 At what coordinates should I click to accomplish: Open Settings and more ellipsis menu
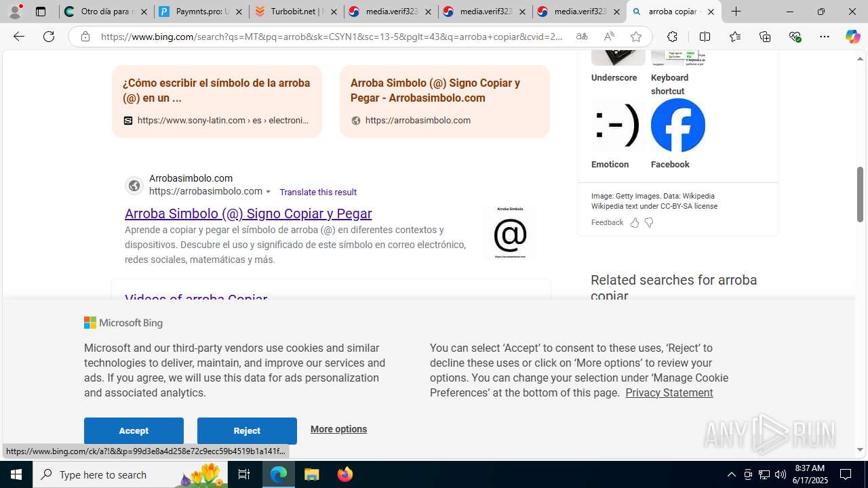[825, 37]
